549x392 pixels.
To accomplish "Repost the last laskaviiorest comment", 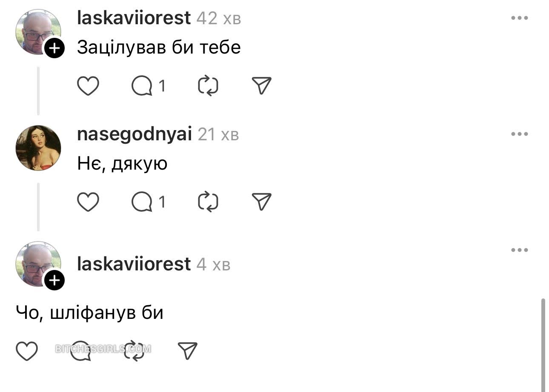I will click(x=134, y=351).
